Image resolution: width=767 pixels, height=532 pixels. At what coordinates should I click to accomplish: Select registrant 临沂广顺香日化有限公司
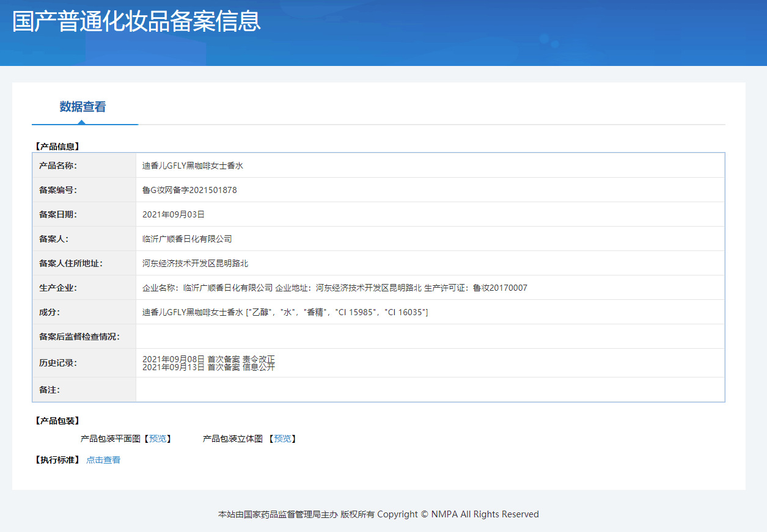pyautogui.click(x=187, y=239)
